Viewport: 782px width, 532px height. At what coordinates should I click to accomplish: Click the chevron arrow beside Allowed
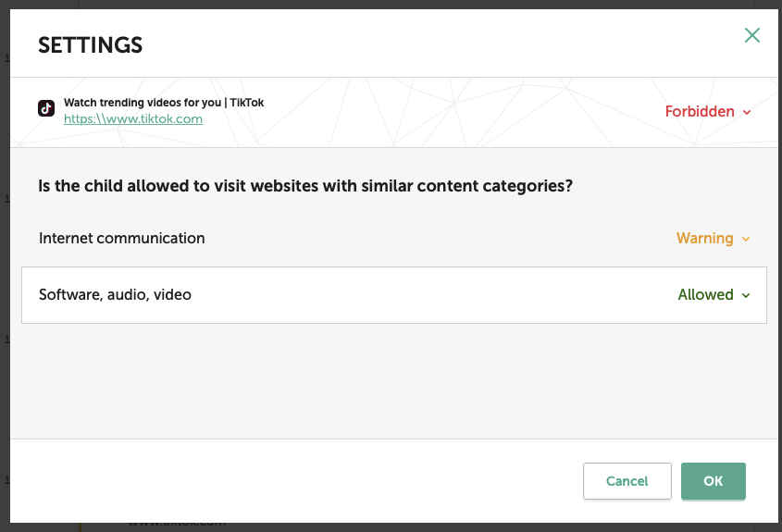[x=746, y=295]
